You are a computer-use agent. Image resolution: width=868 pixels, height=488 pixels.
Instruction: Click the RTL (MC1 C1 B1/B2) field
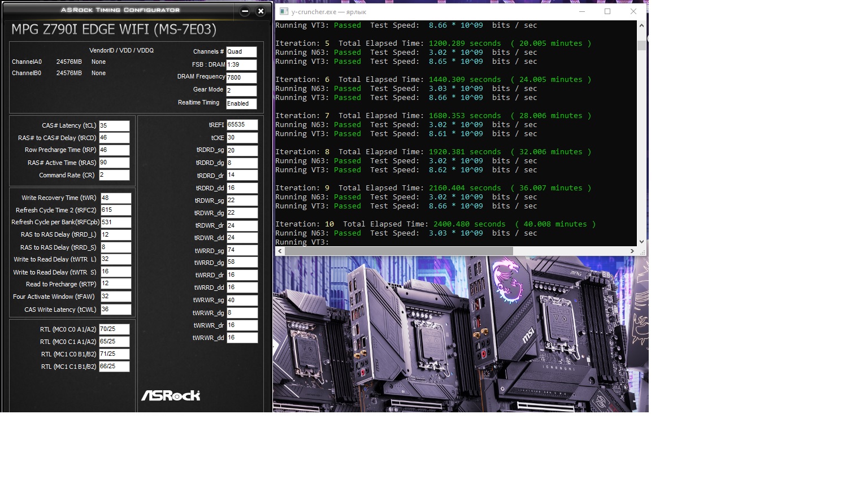pos(114,367)
